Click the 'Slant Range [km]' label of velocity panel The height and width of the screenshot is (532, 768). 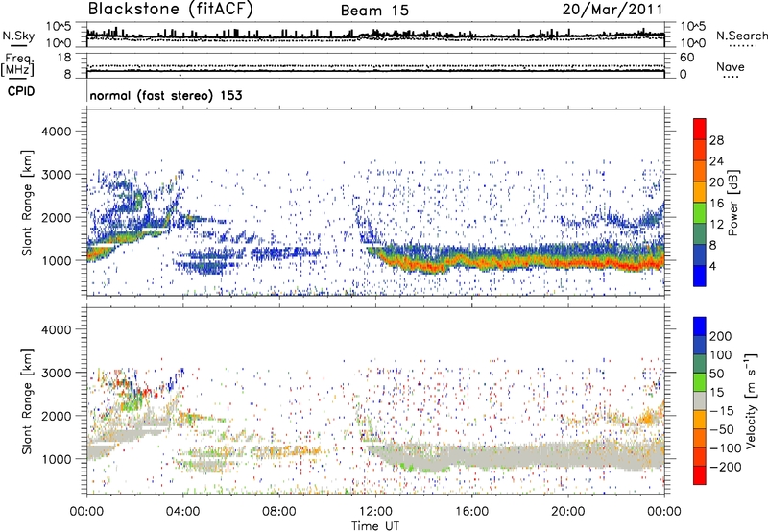pos(27,400)
